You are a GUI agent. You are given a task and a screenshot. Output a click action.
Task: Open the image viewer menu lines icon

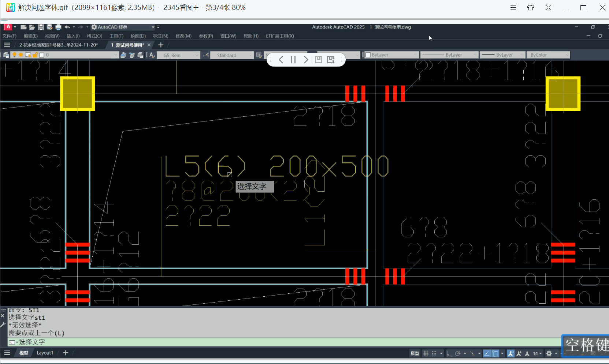coord(513,7)
